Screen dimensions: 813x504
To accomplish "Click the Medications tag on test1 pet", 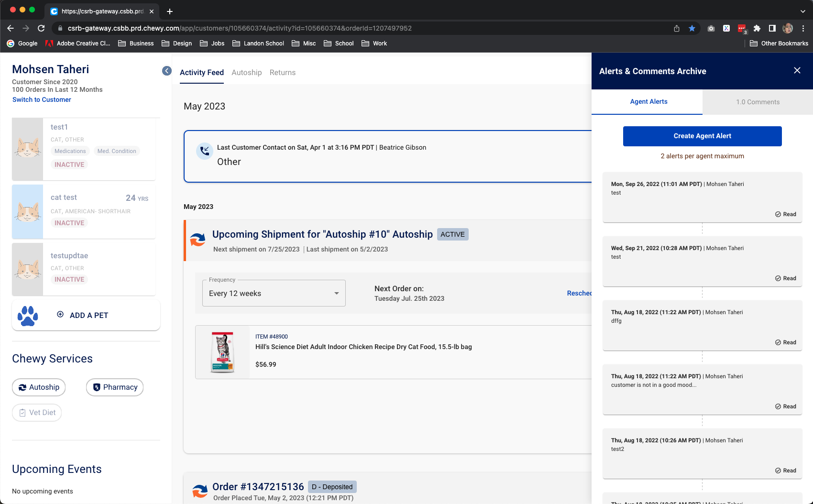I will pyautogui.click(x=70, y=151).
